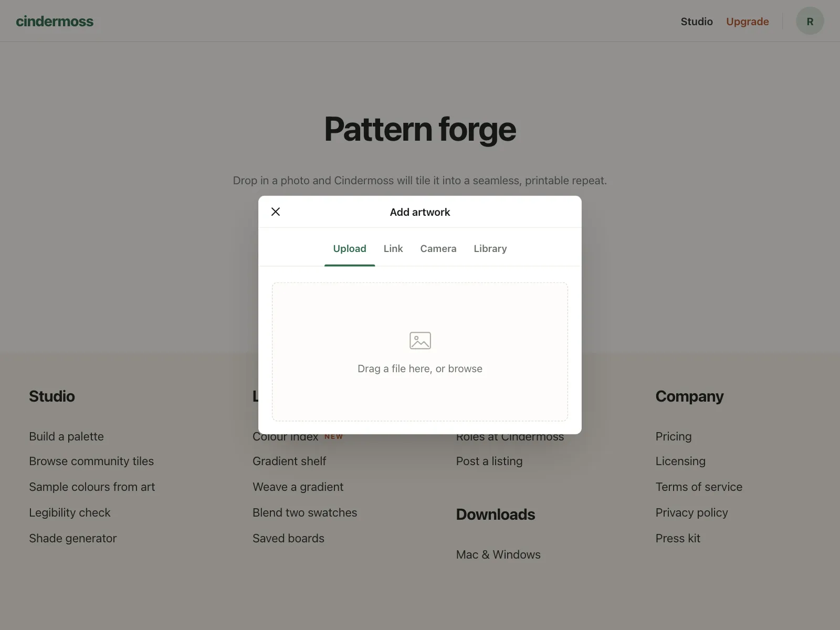Open the Pricing footer link

[674, 436]
